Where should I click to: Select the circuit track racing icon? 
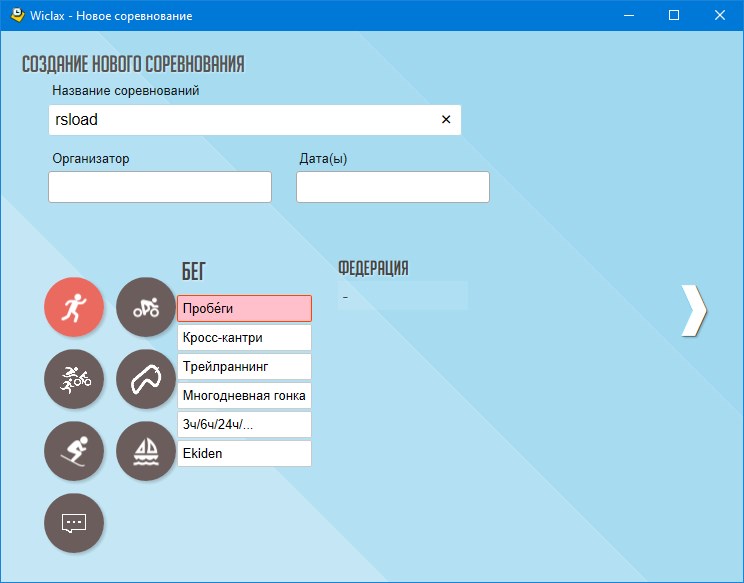pos(146,379)
